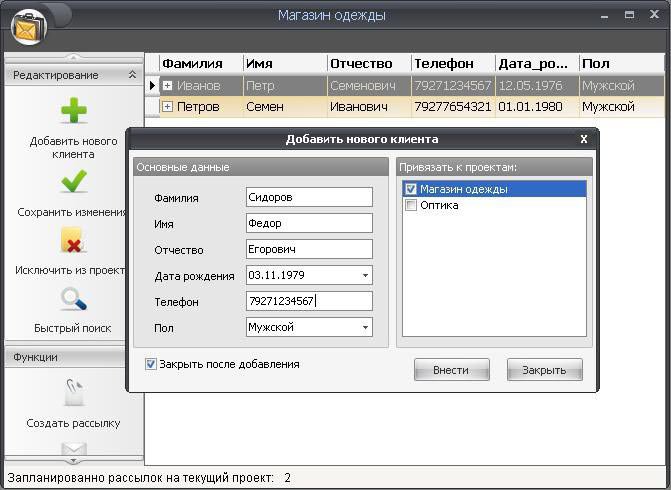Click the Иванович patronymic cell
This screenshot has width=671, height=490.
369,107
